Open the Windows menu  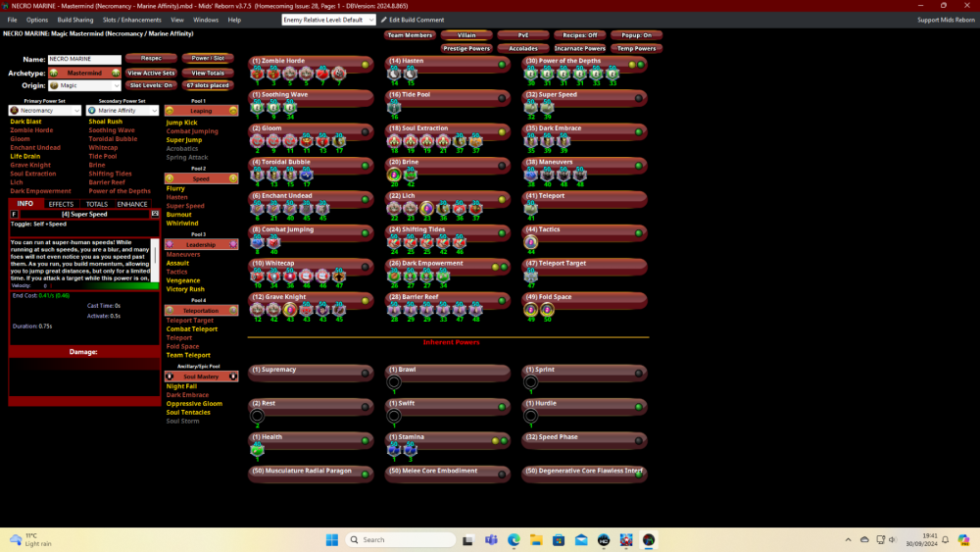tap(206, 20)
